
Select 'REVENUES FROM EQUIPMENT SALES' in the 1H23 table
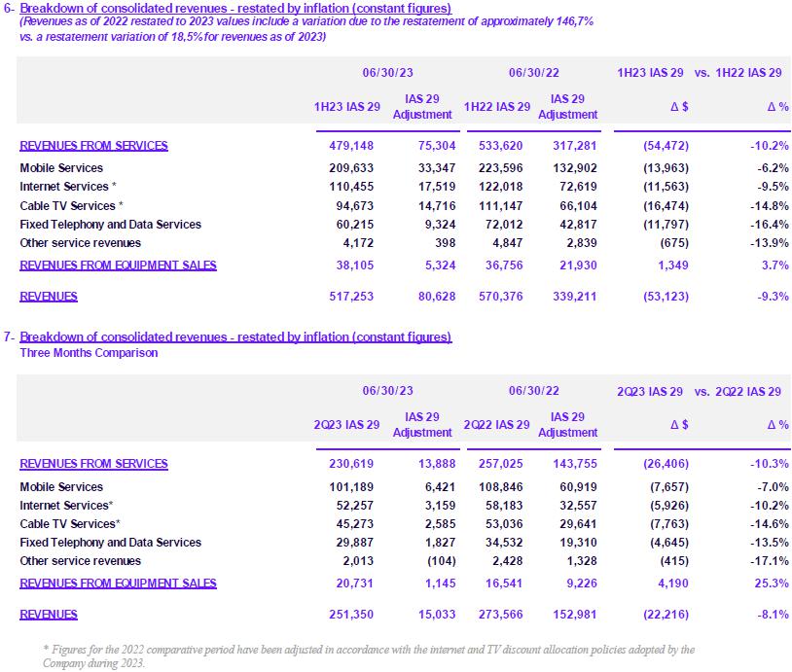pyautogui.click(x=118, y=265)
